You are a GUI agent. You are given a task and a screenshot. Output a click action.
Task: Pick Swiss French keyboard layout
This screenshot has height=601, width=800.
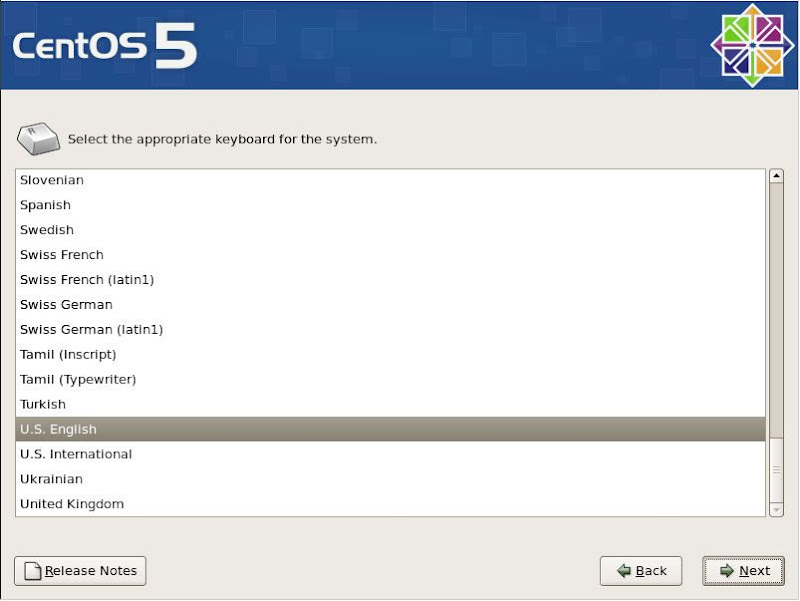(62, 255)
